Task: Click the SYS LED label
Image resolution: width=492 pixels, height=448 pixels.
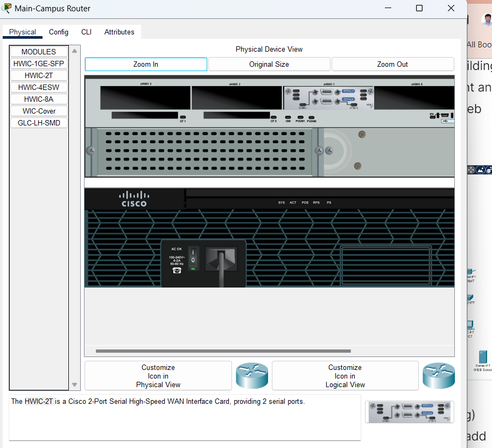Action: (x=282, y=202)
